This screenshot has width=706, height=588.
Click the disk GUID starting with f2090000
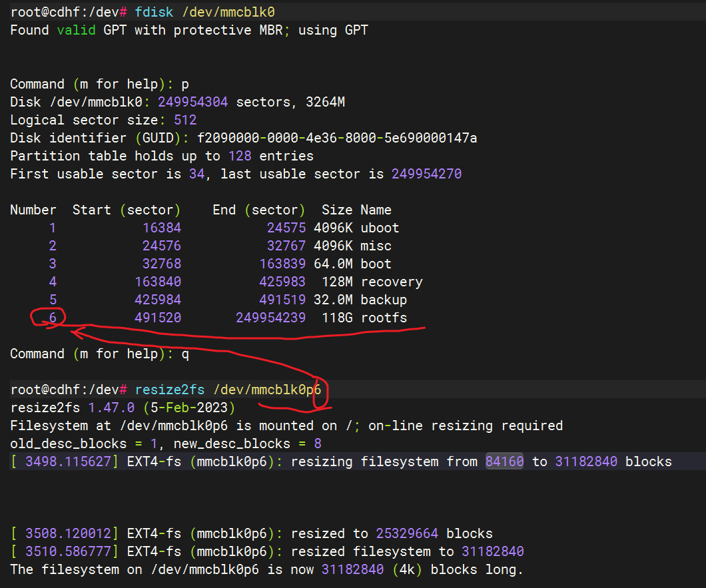point(337,138)
